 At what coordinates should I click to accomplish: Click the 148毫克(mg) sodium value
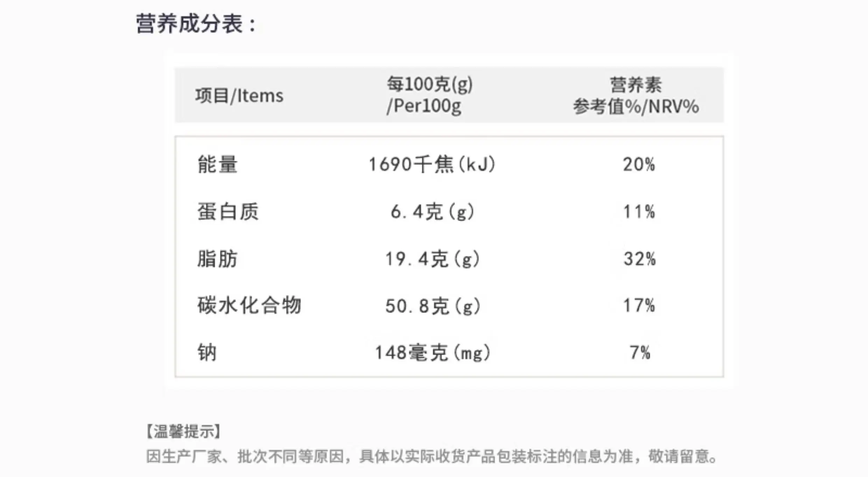pyautogui.click(x=433, y=353)
